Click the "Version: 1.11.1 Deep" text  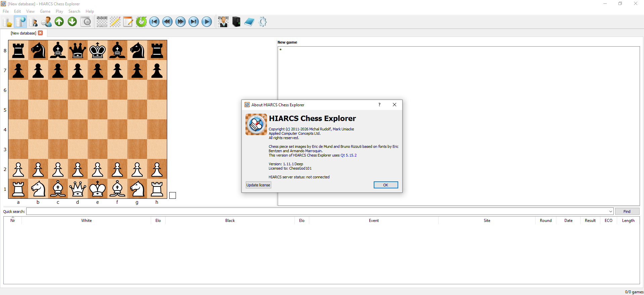point(286,164)
